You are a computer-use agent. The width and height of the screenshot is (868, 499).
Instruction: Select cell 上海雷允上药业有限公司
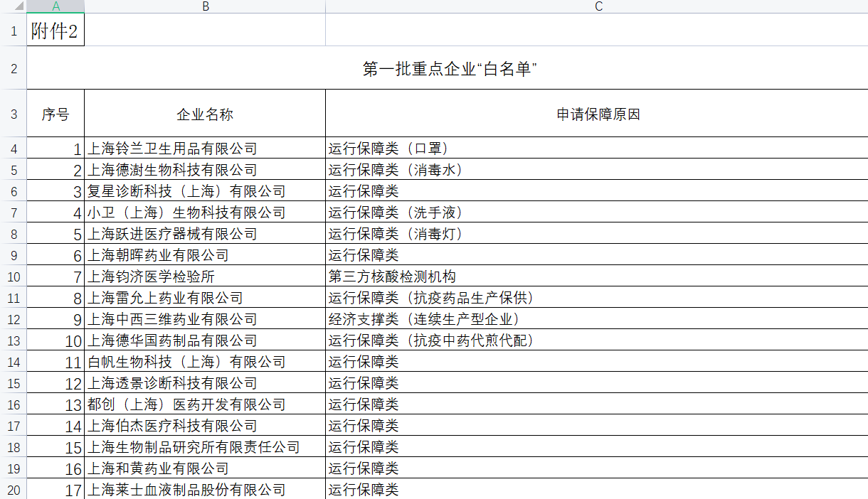point(205,298)
